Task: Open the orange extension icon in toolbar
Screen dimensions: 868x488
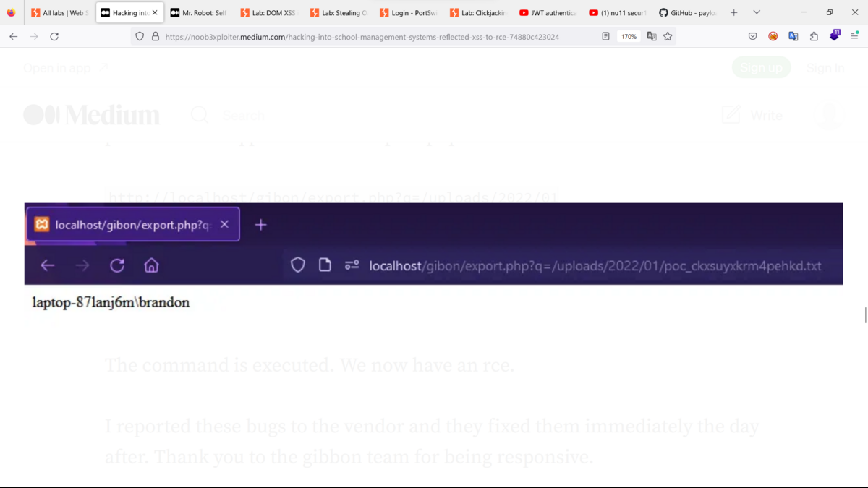Action: 773,36
